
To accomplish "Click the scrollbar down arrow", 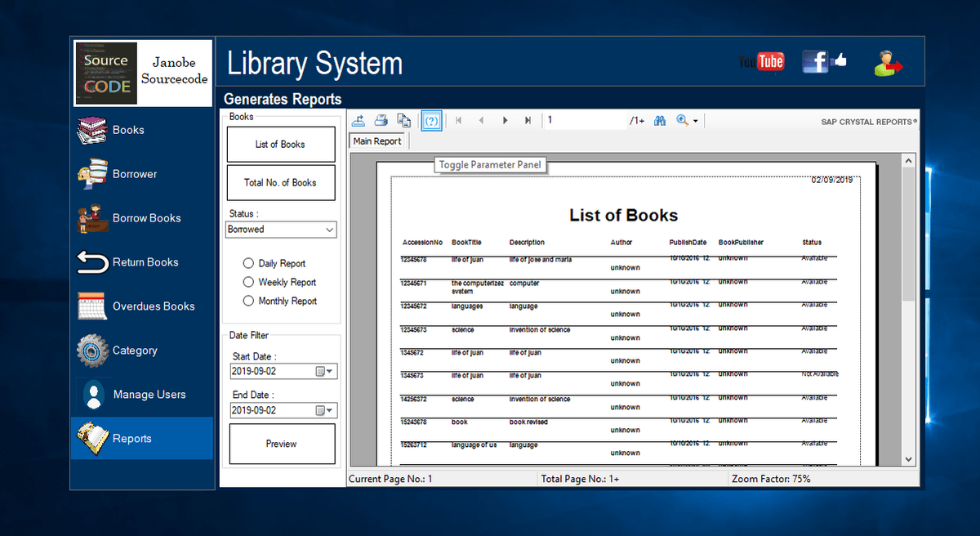I will pyautogui.click(x=909, y=459).
